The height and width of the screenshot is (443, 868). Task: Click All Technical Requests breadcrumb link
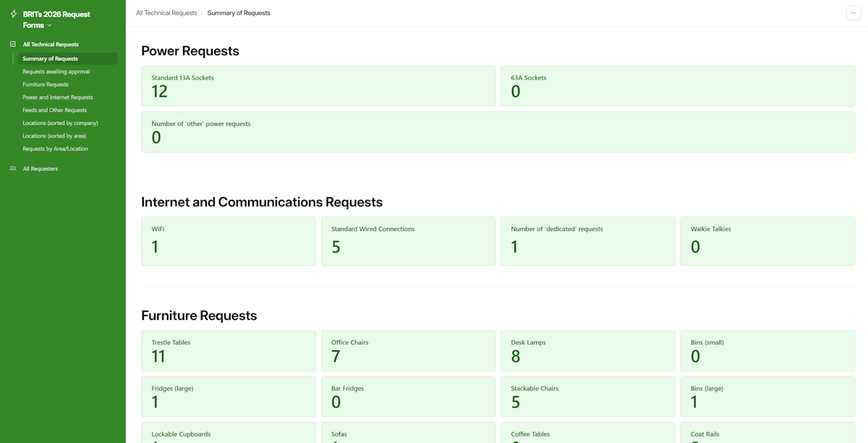(x=166, y=13)
